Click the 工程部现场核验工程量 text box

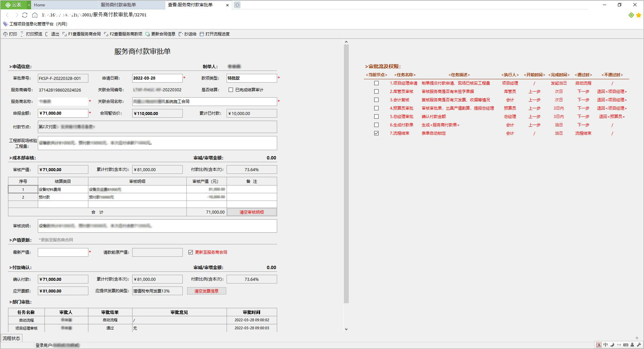click(x=157, y=143)
